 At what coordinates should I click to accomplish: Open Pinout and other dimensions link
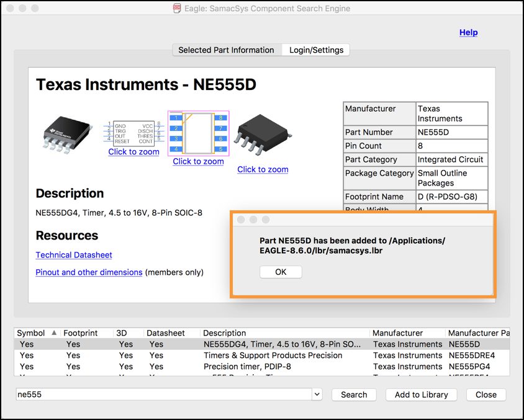tap(89, 272)
